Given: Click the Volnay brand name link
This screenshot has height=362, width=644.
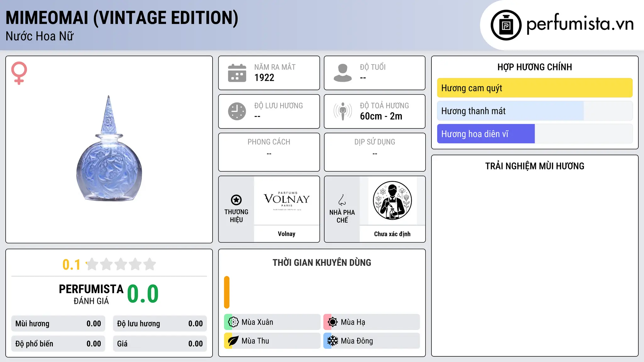Looking at the screenshot, I should click(286, 234).
